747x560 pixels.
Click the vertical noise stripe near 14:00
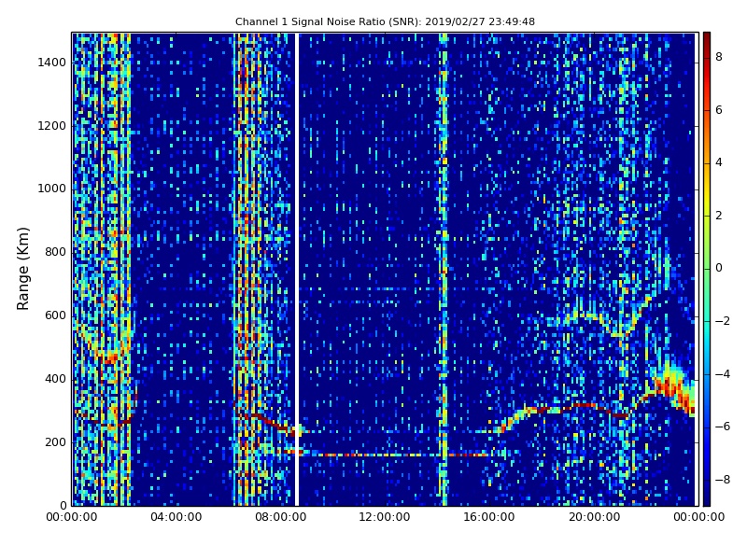click(x=444, y=269)
